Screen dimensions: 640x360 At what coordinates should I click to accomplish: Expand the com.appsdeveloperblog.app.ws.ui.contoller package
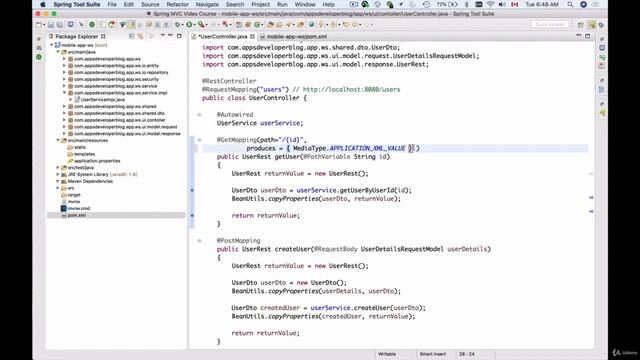click(64, 120)
